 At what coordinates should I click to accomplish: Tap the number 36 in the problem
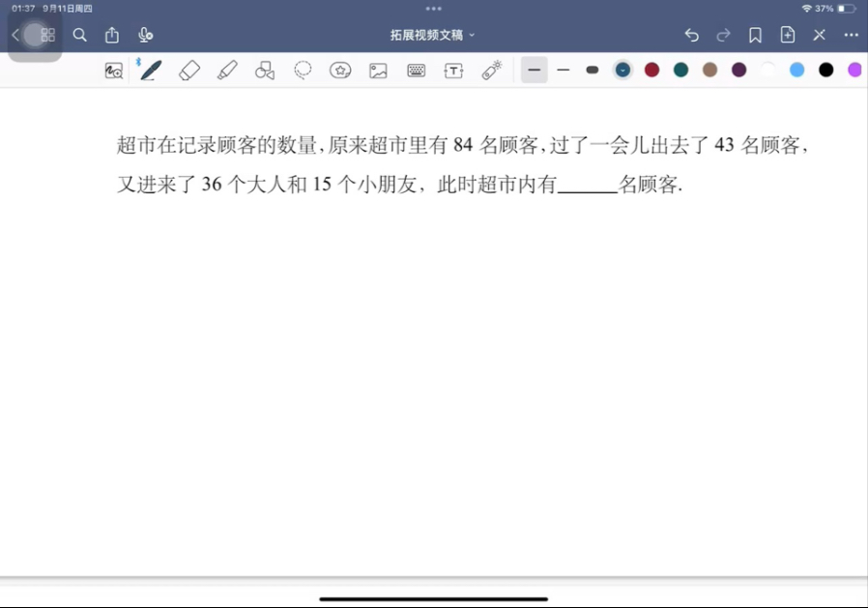click(212, 185)
